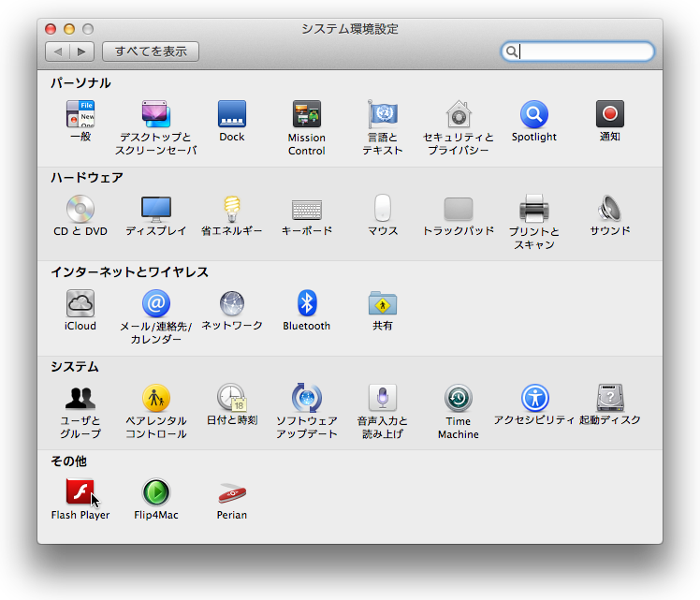Open Mission Control preferences
Screen dimensions: 700x600
tap(307, 115)
